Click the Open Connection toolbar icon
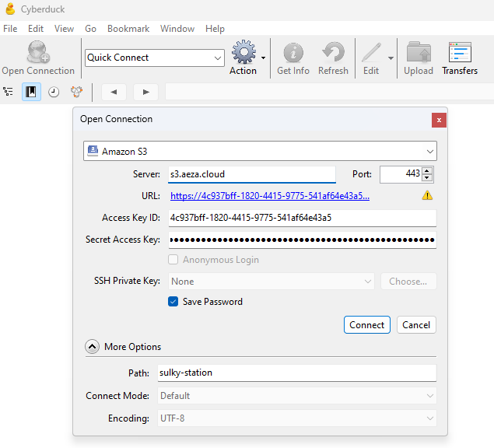The width and height of the screenshot is (494, 448). 38,53
